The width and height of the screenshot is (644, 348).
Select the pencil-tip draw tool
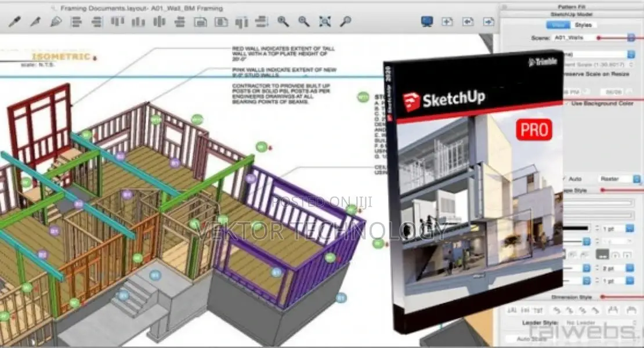click(56, 21)
